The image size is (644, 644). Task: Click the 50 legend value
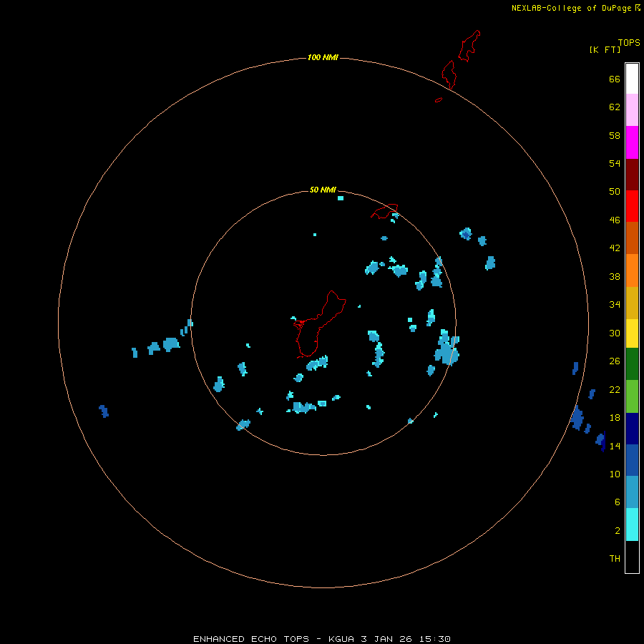(x=615, y=191)
